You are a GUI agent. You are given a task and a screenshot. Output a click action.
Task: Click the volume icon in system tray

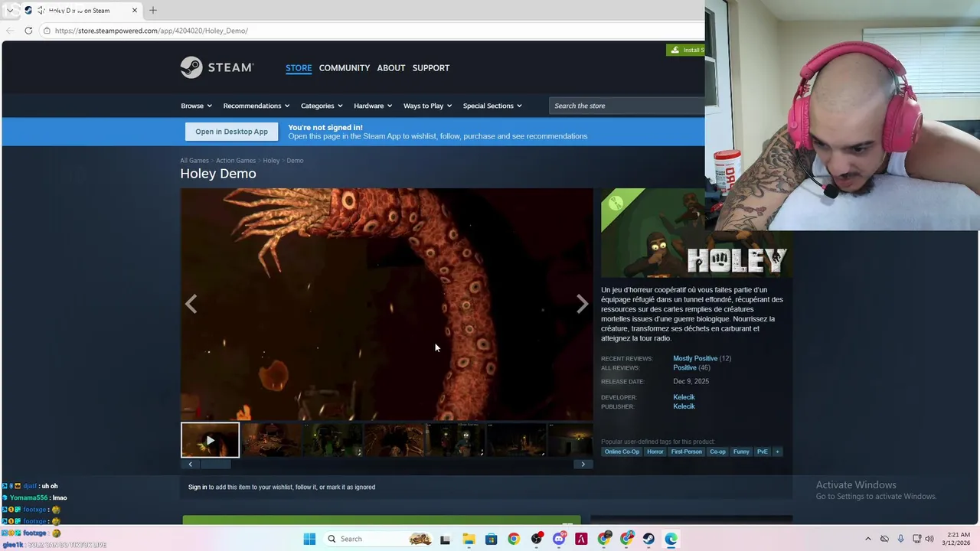929,539
